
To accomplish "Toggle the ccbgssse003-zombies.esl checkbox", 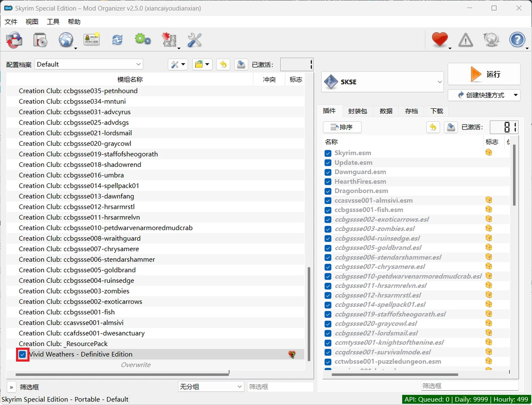I will [328, 229].
